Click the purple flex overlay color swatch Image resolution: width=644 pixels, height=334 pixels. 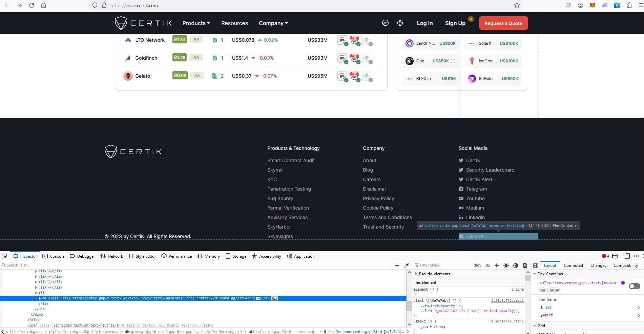(x=623, y=283)
